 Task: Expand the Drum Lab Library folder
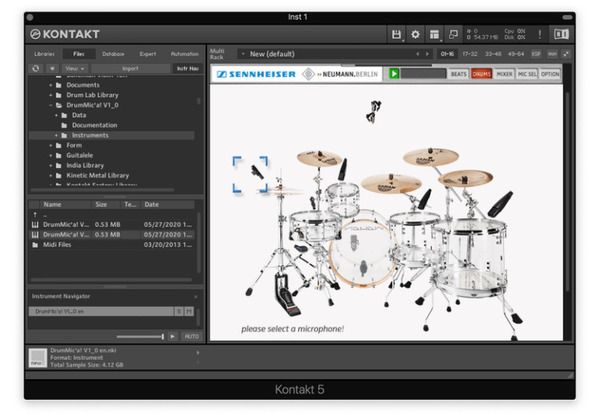(x=51, y=95)
